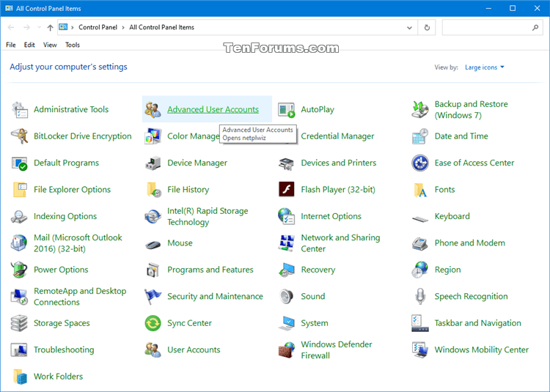Open the User Accounts icon

[153, 350]
